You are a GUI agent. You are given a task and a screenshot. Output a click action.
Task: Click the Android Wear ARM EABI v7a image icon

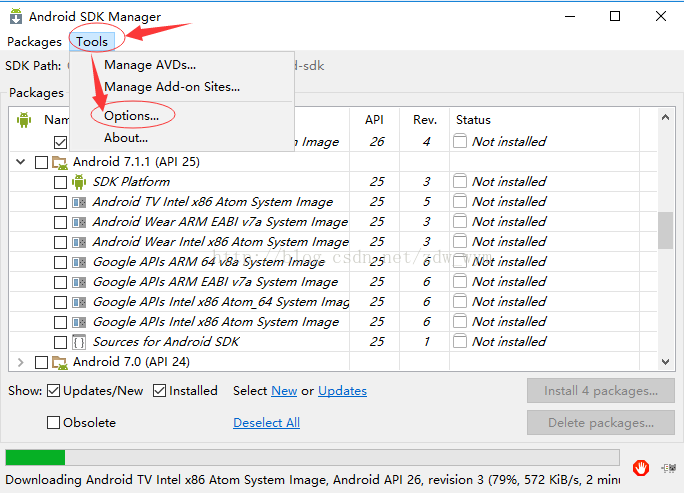click(79, 222)
